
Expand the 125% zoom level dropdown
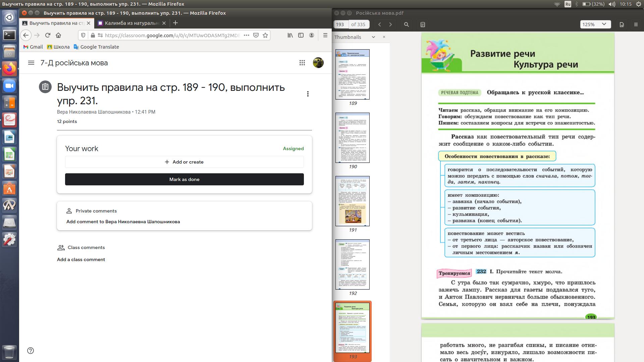[x=595, y=24]
